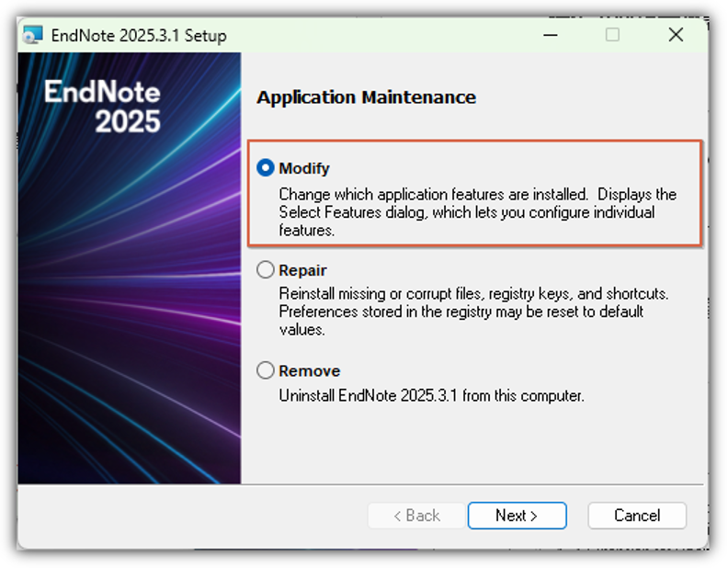Click the Cancel button
This screenshot has height=568, width=728.
pyautogui.click(x=637, y=515)
